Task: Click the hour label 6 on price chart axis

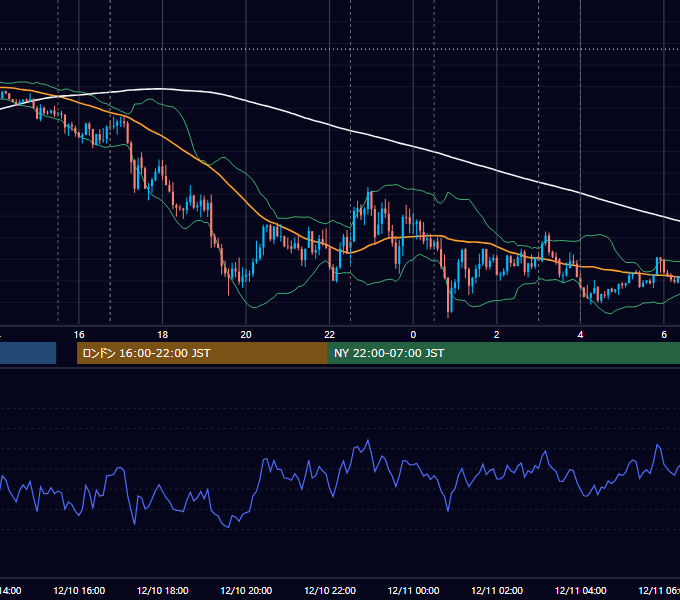Action: [664, 335]
